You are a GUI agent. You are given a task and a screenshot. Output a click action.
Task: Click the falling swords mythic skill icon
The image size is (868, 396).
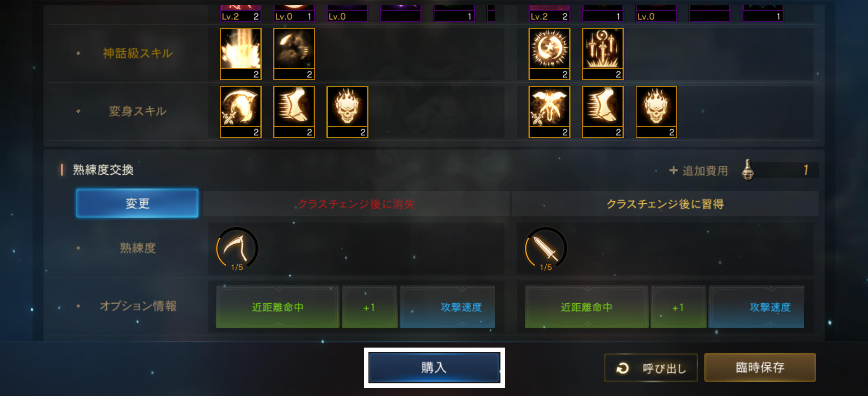[x=603, y=54]
